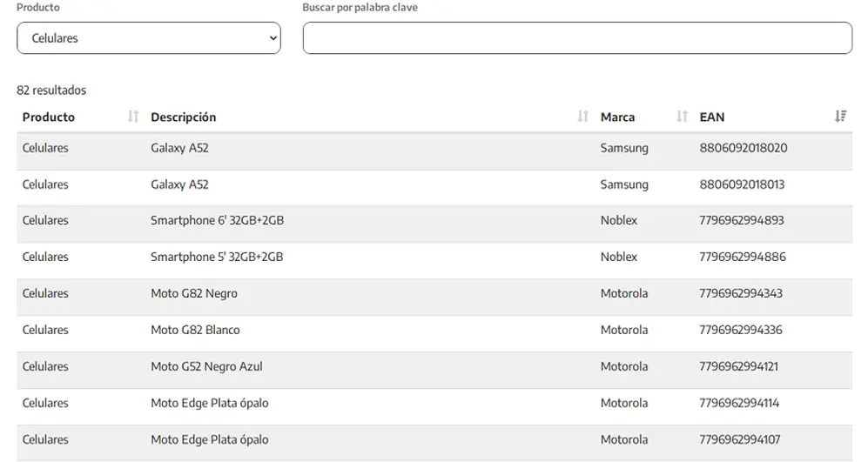The height and width of the screenshot is (462, 868).
Task: Click the Marca column header
Action: pos(618,117)
